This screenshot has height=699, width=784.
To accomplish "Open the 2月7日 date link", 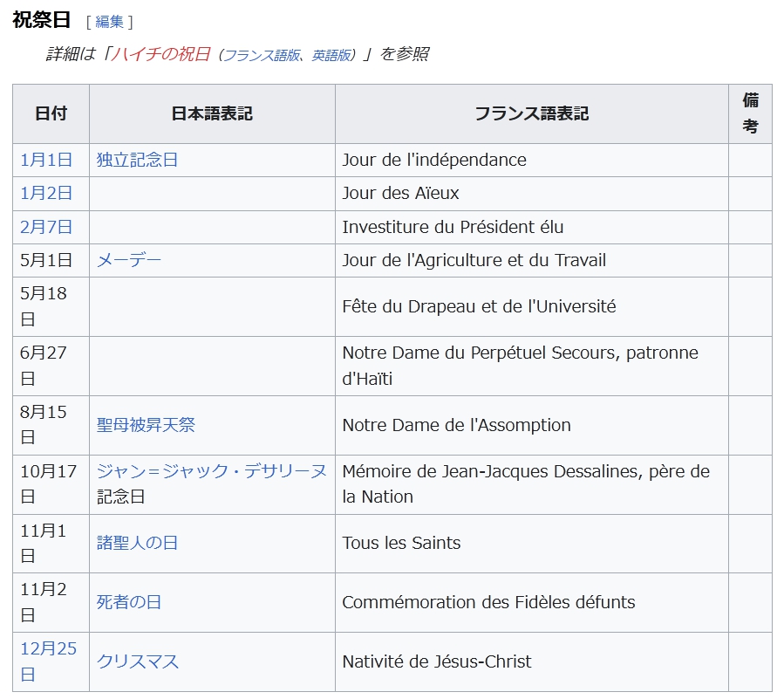I will click(x=46, y=227).
